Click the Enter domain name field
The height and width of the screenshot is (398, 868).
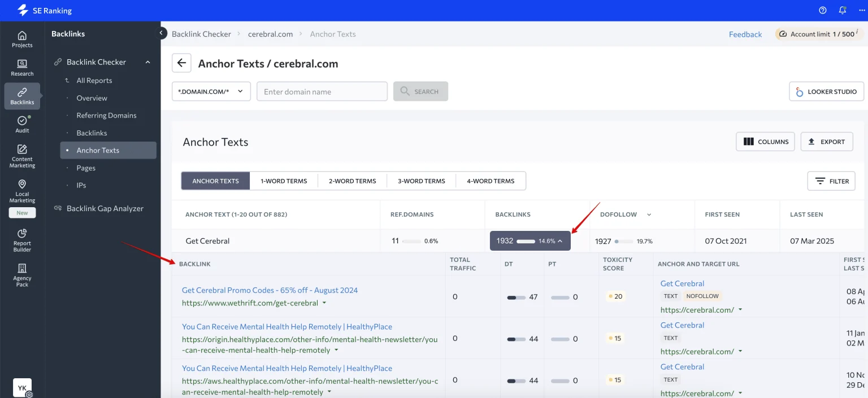322,91
